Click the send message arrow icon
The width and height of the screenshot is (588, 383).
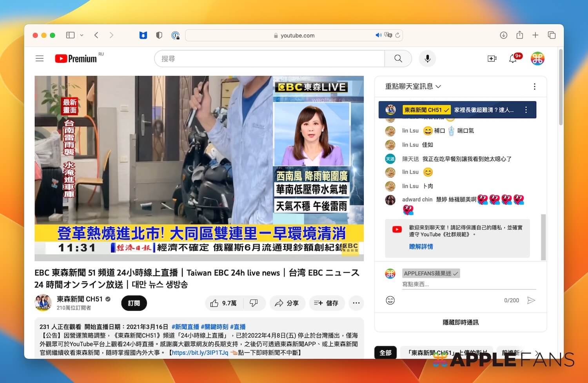[531, 300]
